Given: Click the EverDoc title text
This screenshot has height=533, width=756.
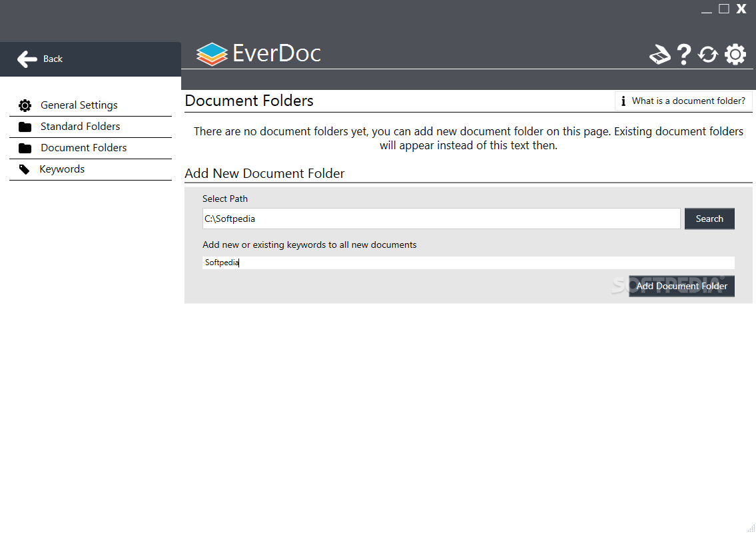Looking at the screenshot, I should click(x=276, y=53).
